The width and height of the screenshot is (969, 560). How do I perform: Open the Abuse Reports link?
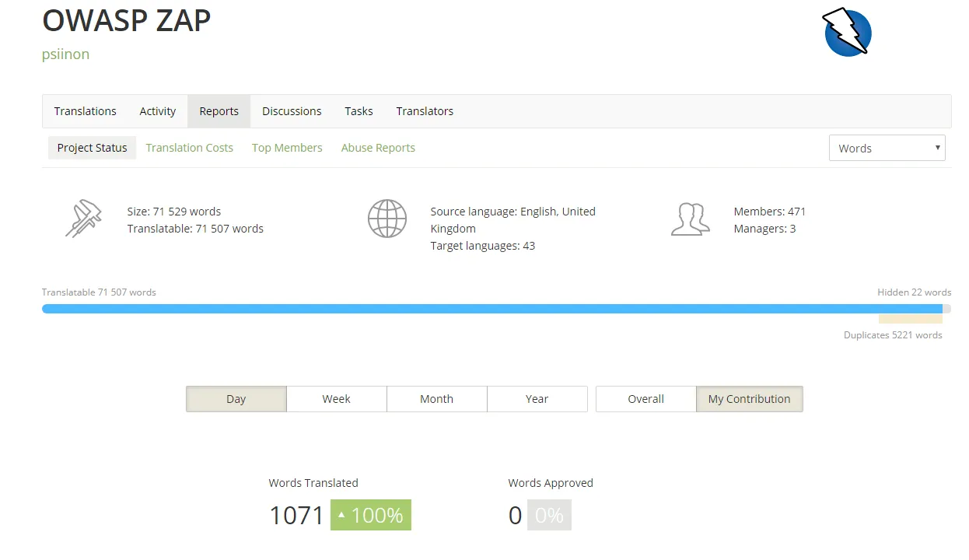(378, 148)
